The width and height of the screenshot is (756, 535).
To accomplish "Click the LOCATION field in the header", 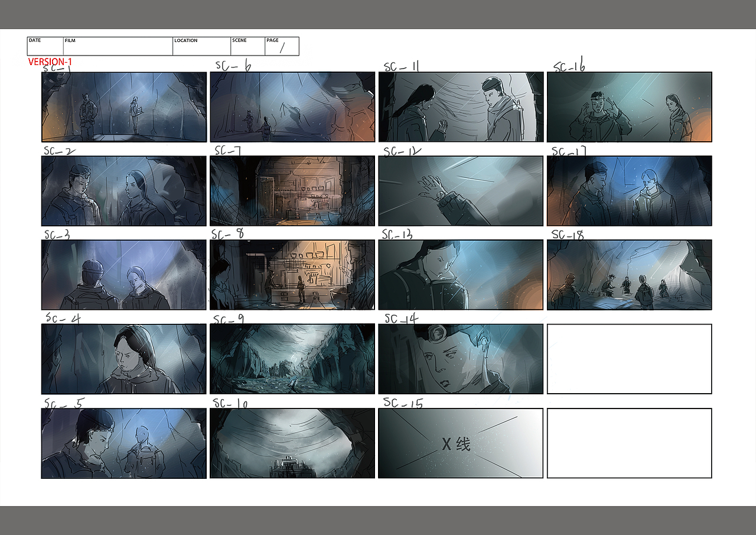I will pos(201,46).
